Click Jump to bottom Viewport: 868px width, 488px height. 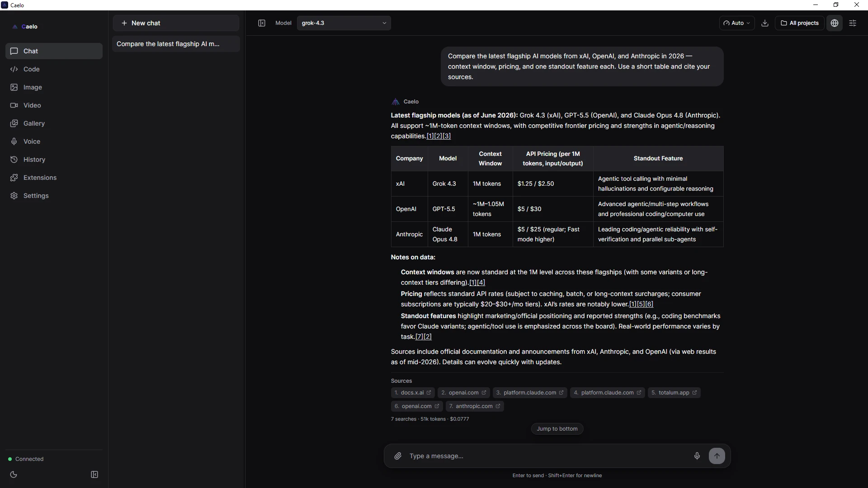(x=557, y=429)
